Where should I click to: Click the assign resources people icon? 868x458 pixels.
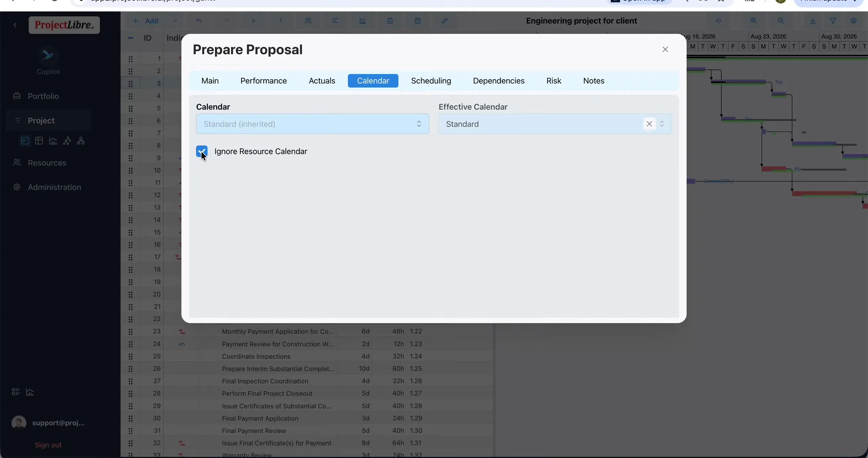[308, 21]
